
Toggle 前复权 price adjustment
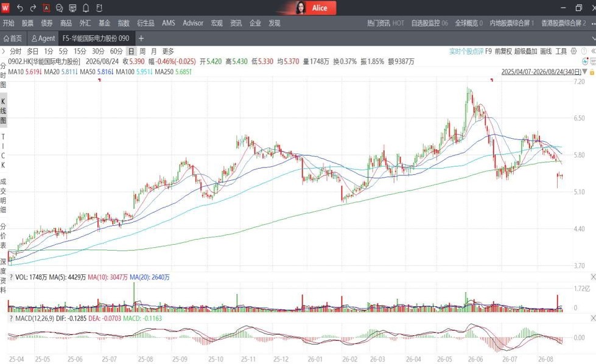[x=503, y=51]
